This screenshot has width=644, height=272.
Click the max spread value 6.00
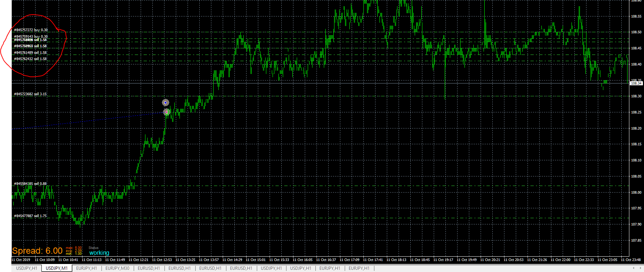pos(78,248)
